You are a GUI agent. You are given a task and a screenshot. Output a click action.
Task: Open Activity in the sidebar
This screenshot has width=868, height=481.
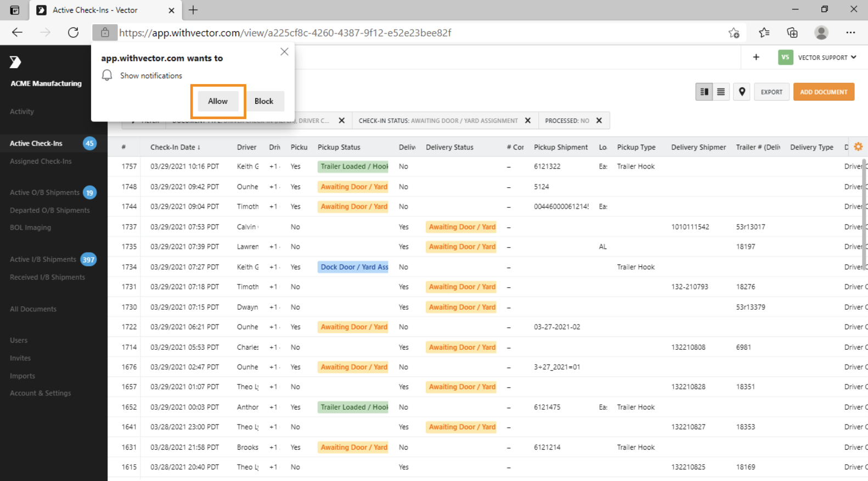point(22,111)
